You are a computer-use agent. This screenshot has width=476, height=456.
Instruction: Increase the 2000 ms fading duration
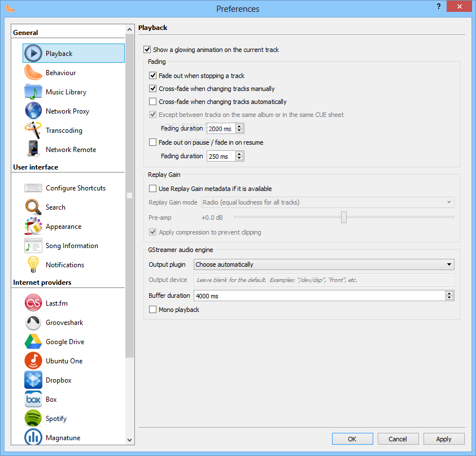point(239,126)
